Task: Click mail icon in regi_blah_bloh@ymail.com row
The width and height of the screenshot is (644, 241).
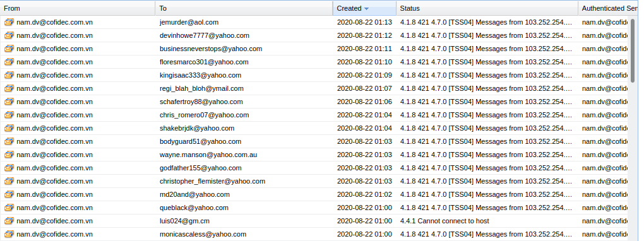Action: pos(9,88)
